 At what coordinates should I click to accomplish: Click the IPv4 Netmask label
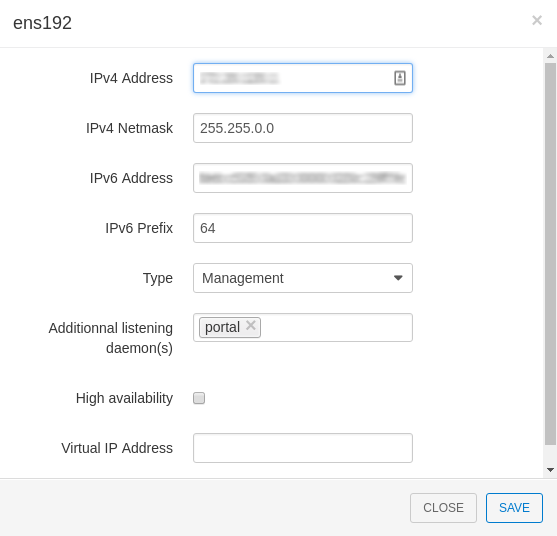point(129,128)
